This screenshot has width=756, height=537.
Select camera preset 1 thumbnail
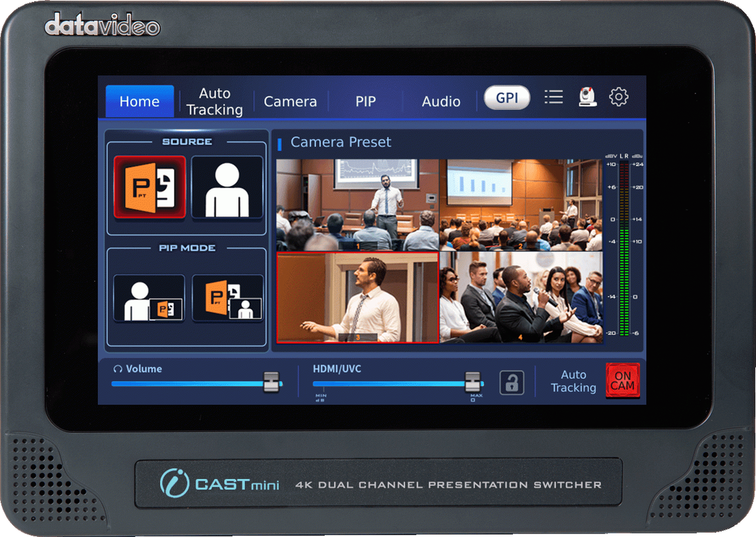(x=358, y=205)
